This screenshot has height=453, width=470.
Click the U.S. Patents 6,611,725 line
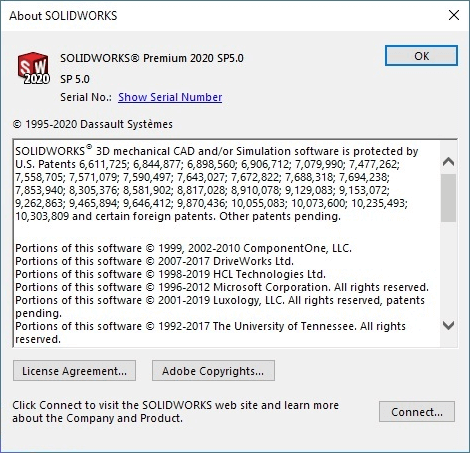[x=207, y=164]
